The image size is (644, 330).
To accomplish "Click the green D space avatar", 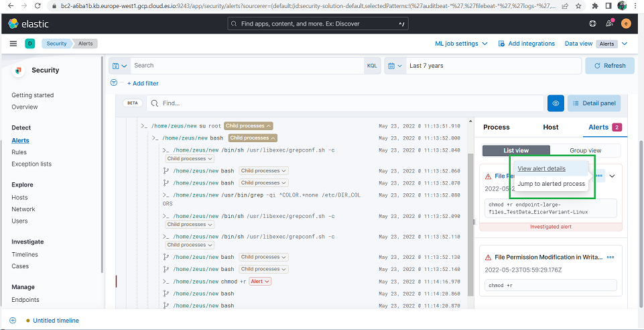I will pos(29,44).
